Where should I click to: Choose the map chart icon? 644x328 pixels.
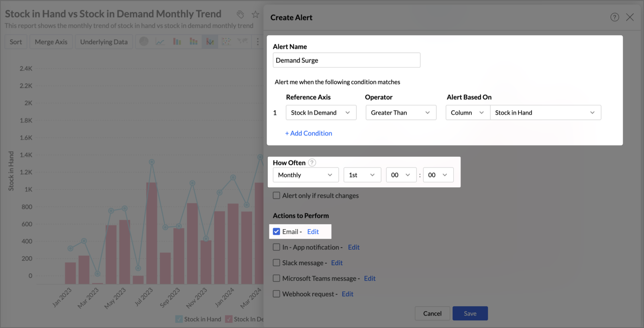click(242, 41)
